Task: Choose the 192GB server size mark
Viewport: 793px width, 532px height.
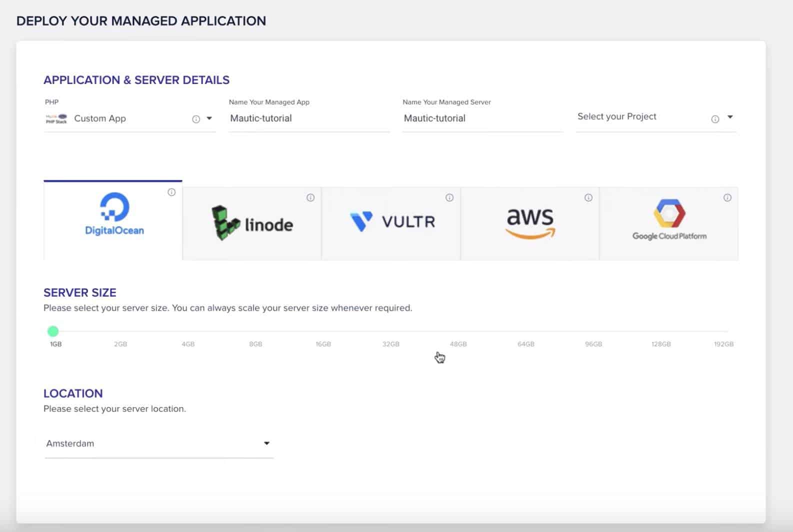Action: pos(723,344)
